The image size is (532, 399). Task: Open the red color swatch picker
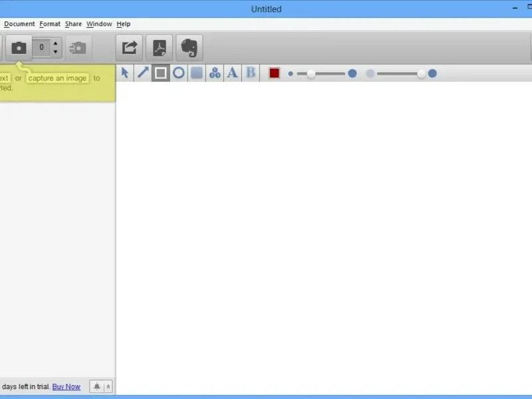coord(274,73)
